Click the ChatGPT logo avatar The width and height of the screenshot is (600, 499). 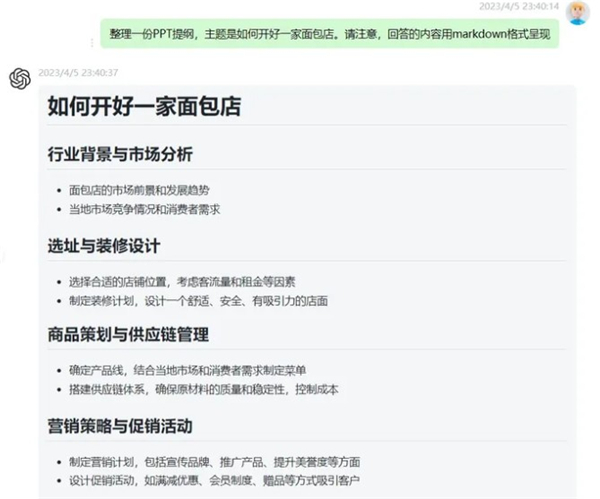click(x=20, y=79)
